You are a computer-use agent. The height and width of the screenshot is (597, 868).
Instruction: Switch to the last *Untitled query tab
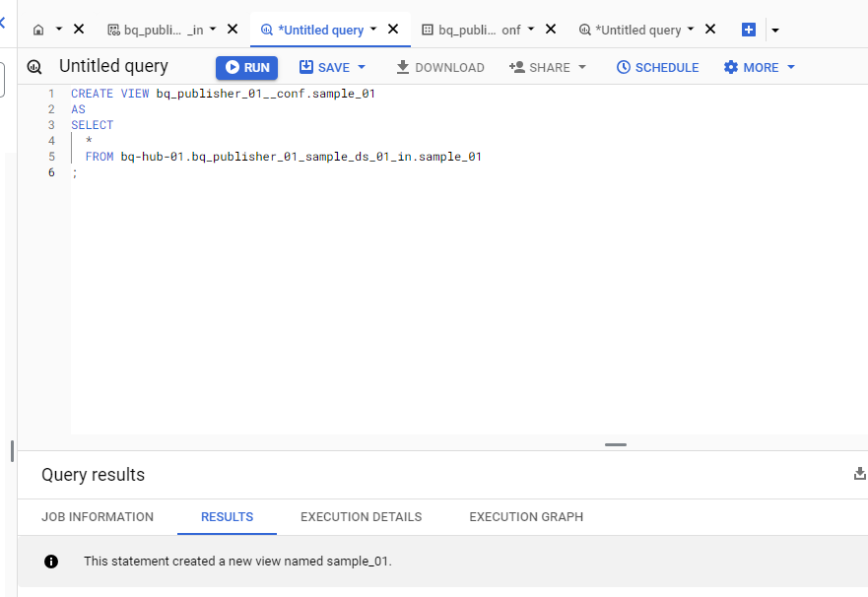[x=630, y=30]
